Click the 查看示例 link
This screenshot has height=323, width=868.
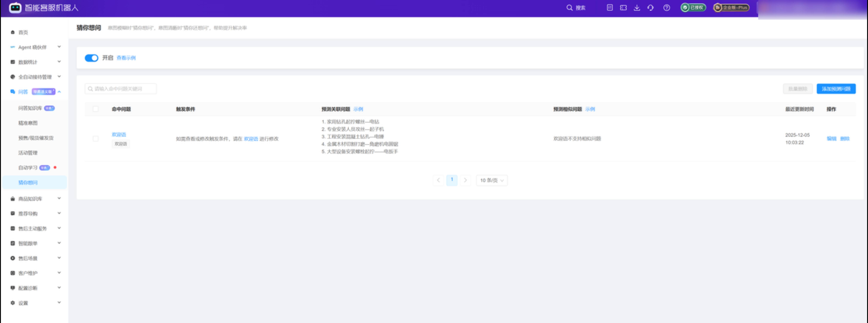tap(126, 58)
